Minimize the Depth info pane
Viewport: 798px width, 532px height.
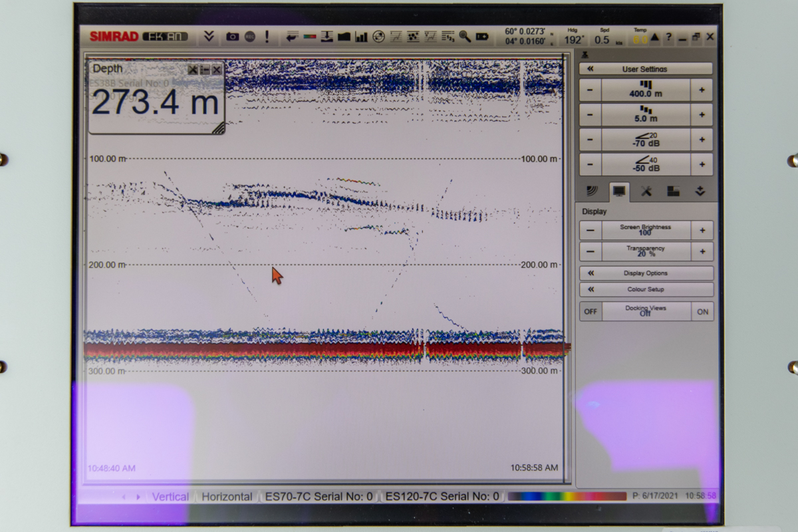pyautogui.click(x=205, y=70)
